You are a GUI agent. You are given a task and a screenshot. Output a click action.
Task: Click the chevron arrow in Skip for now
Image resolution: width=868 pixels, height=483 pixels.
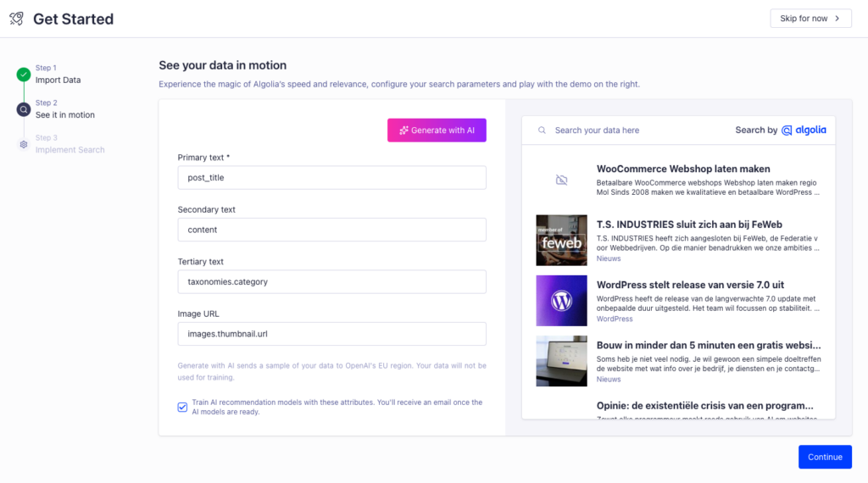coord(837,19)
